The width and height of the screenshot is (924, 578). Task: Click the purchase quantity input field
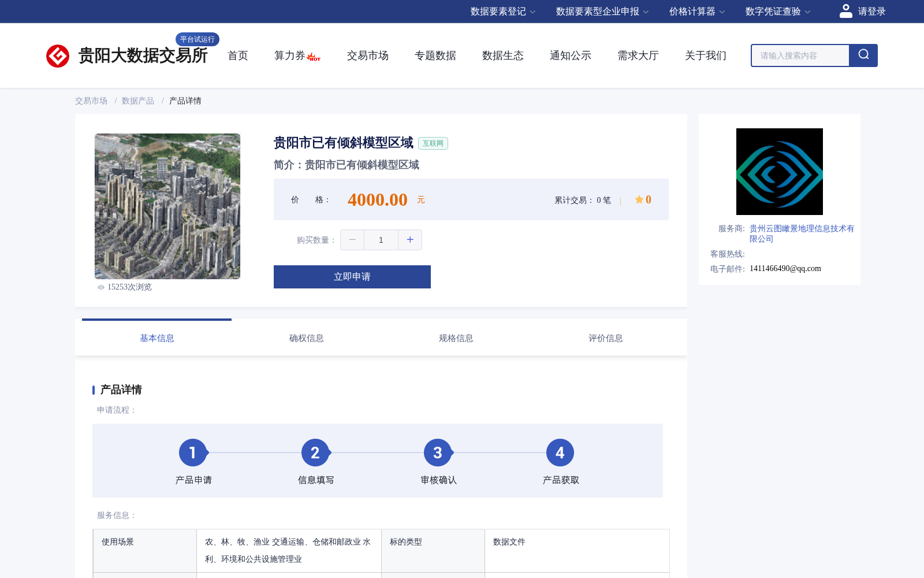(381, 240)
